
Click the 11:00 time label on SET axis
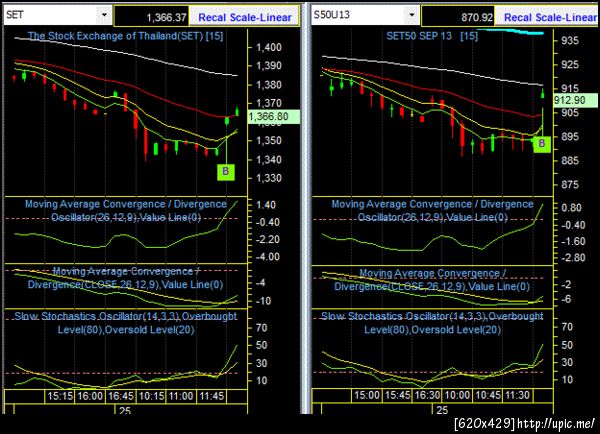point(181,396)
